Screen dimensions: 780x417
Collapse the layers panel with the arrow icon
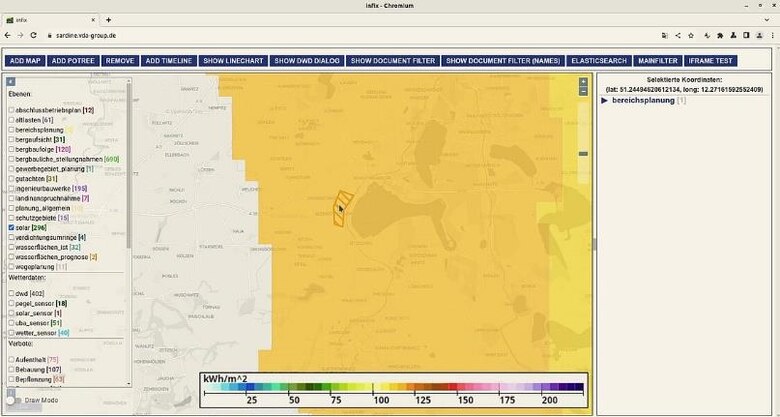11,82
